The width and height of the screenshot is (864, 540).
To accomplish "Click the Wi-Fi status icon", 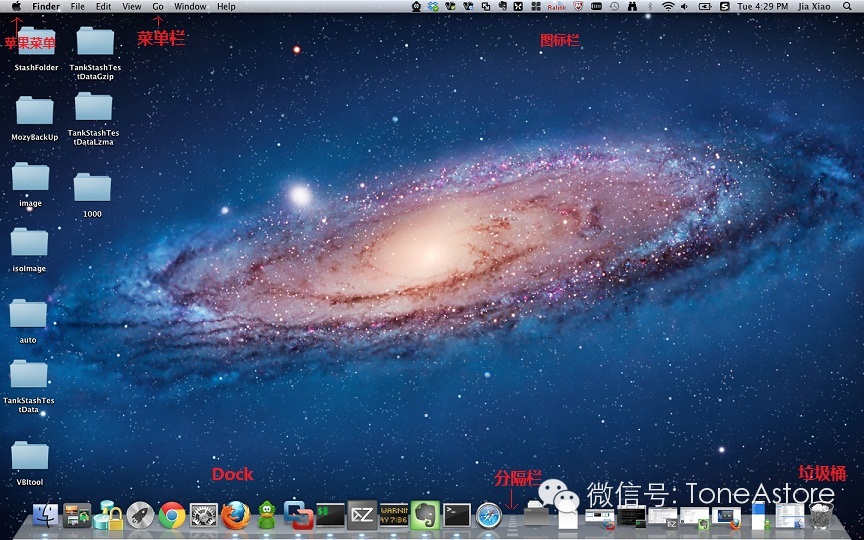I will pyautogui.click(x=667, y=6).
